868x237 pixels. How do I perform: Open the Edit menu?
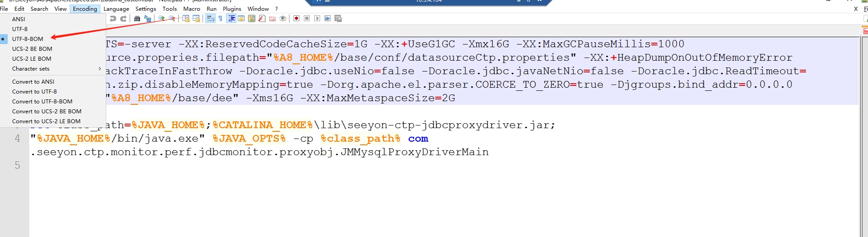[19, 9]
